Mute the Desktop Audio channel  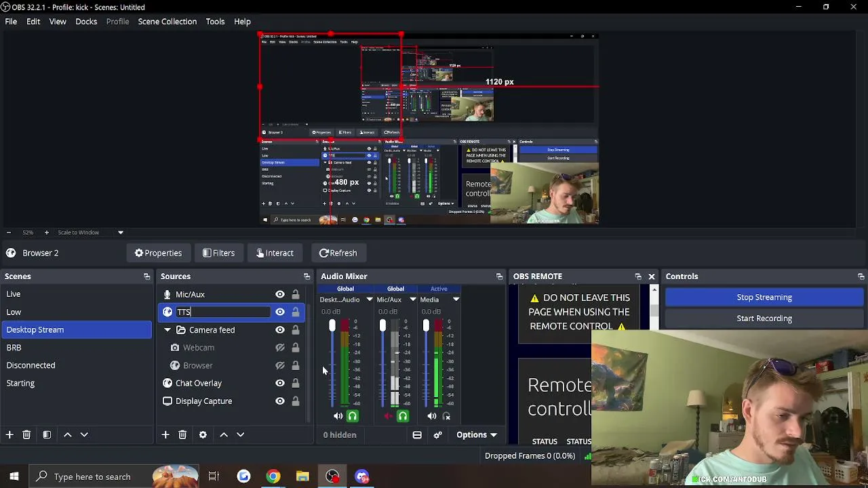(x=338, y=416)
